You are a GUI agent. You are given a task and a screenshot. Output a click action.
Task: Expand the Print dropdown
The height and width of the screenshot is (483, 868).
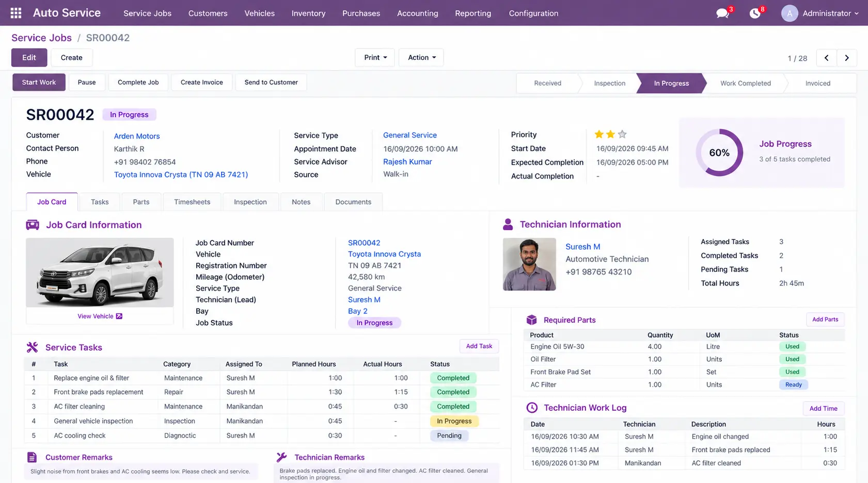(375, 57)
